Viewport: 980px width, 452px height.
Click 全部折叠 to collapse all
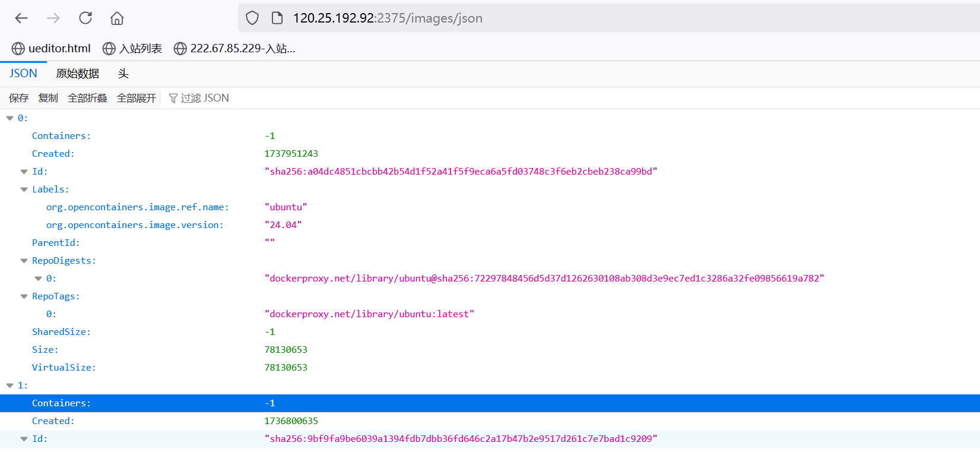(87, 98)
